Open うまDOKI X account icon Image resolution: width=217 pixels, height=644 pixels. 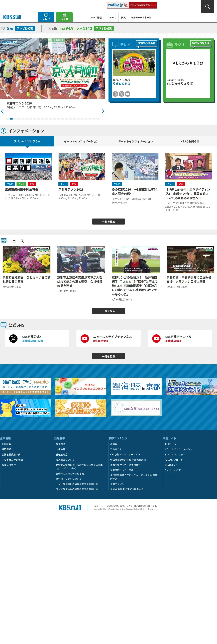(121, 94)
